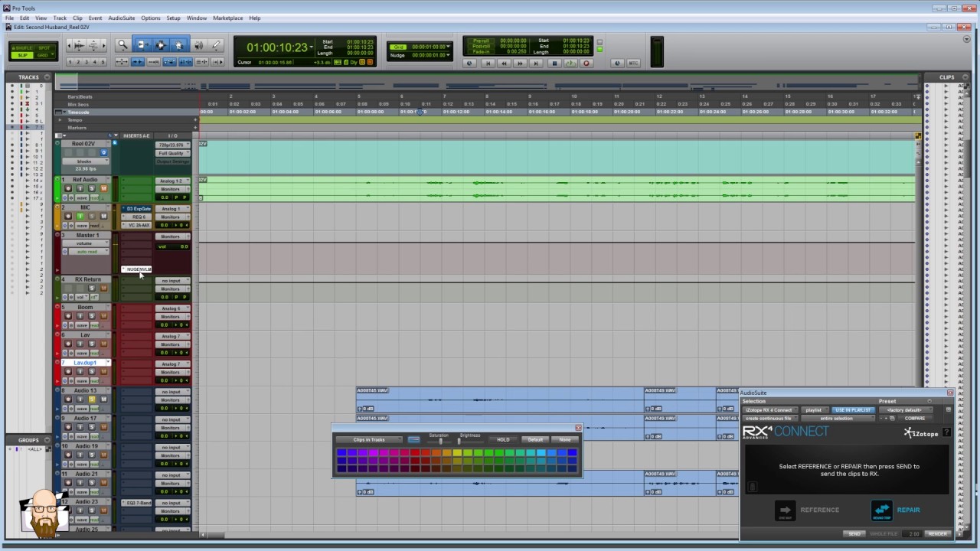The height and width of the screenshot is (551, 980).
Task: Mute the Ref Audio track
Action: (103, 188)
